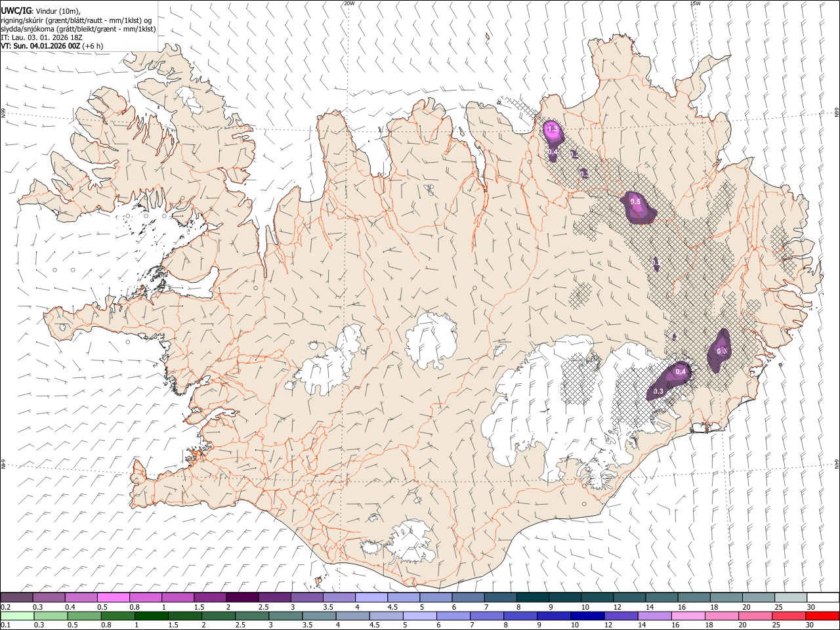Screen dimensions: 840x630
Task: Select the bottom legend red swatch at 30
Action: (822, 616)
